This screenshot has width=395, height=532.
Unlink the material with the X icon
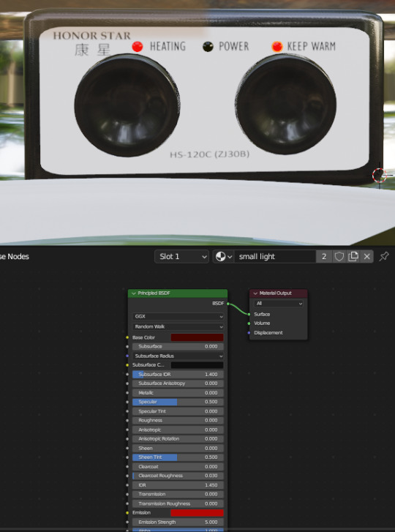[367, 257]
